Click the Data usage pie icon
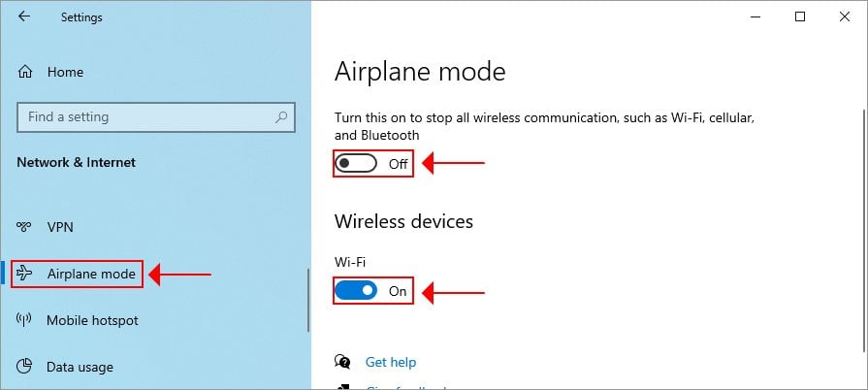The height and width of the screenshot is (390, 868). tap(24, 366)
